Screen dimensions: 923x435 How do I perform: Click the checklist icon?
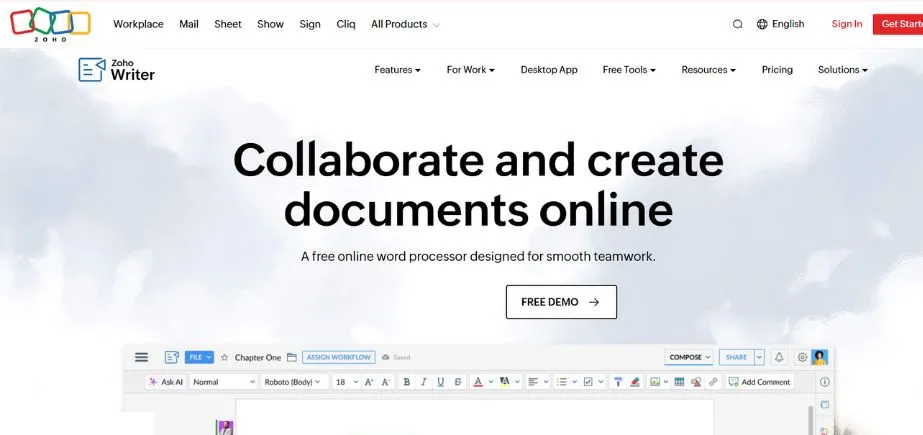click(x=588, y=382)
